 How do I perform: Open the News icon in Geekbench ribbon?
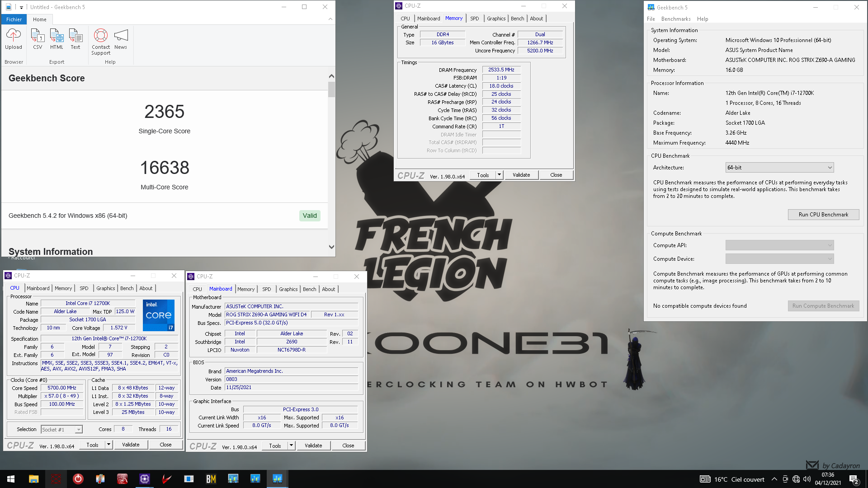(121, 39)
